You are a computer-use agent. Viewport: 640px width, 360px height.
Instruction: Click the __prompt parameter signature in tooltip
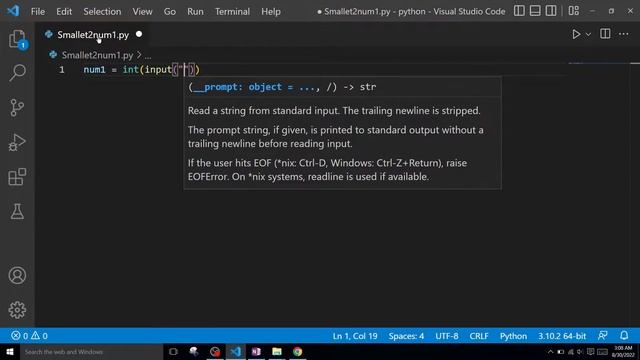(x=256, y=87)
